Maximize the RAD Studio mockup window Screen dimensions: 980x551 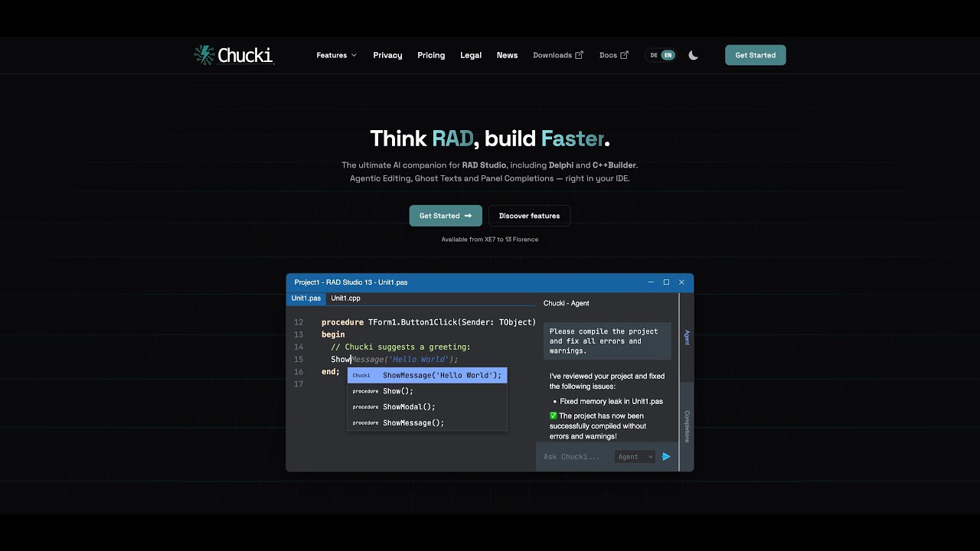666,282
